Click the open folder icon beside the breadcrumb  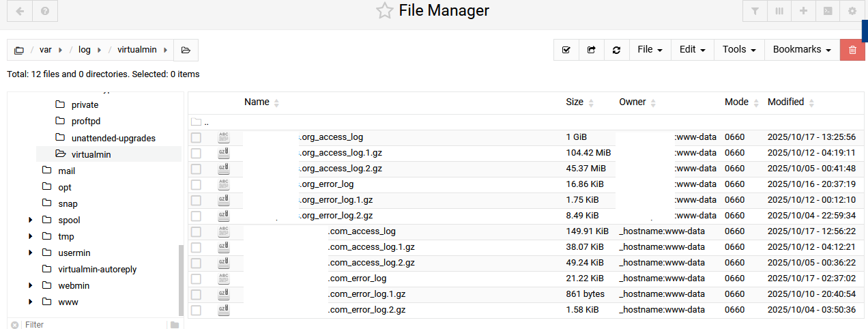[186, 50]
